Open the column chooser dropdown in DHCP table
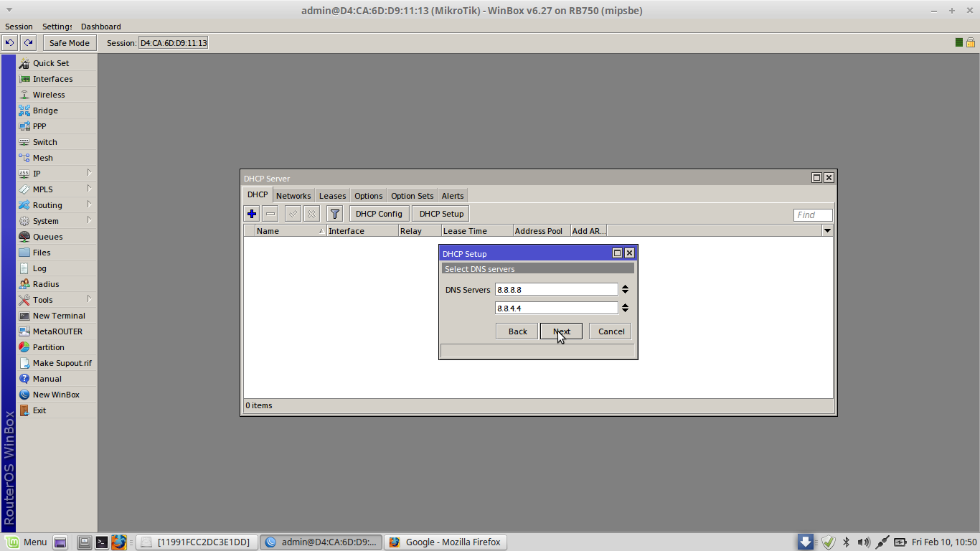 (x=827, y=231)
